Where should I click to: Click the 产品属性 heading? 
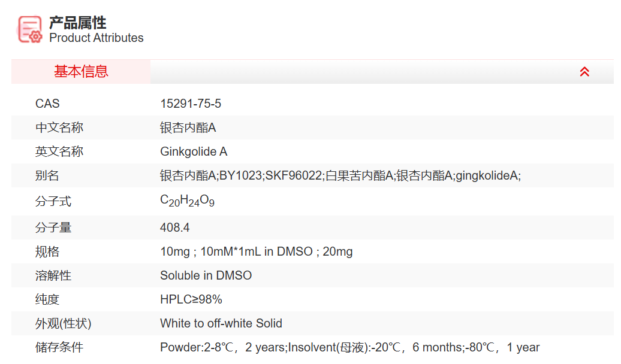pos(77,23)
